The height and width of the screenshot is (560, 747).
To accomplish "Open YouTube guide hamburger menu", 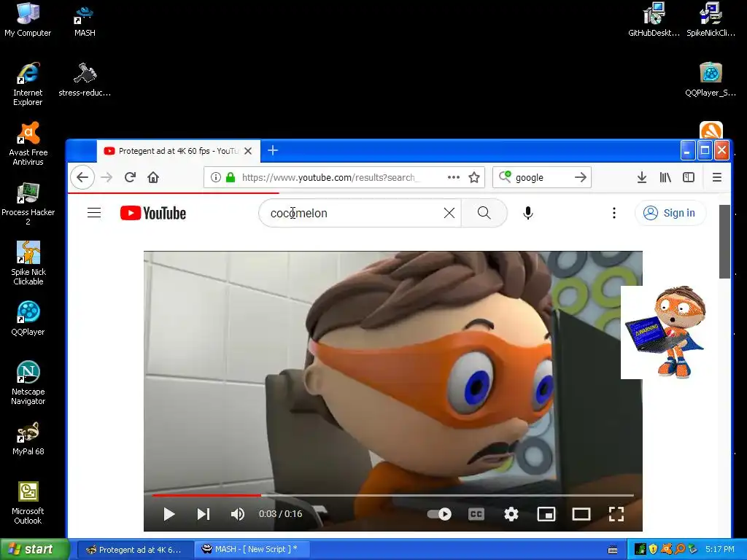I will coord(94,213).
